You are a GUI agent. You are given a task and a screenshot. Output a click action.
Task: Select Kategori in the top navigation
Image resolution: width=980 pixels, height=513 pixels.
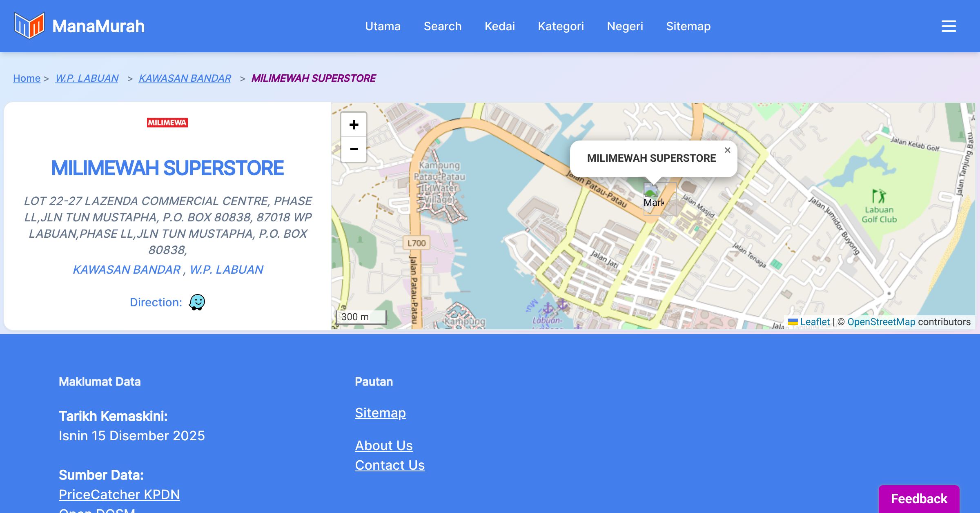tap(561, 26)
